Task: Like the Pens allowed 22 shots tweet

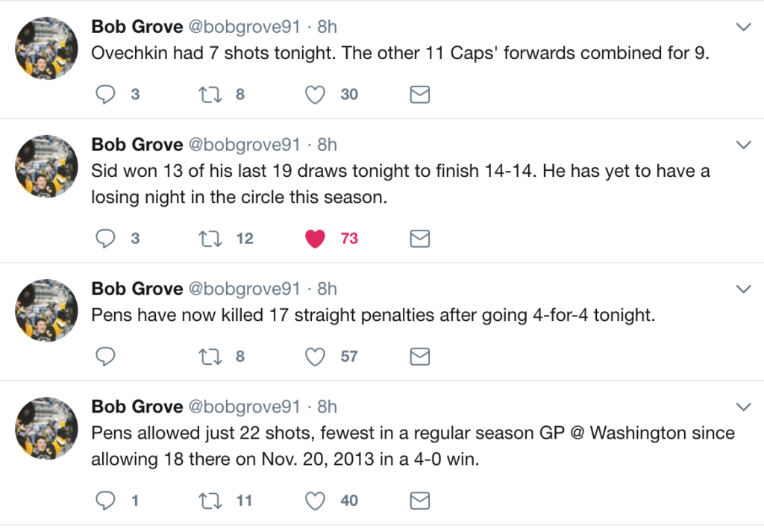Action: point(316,501)
